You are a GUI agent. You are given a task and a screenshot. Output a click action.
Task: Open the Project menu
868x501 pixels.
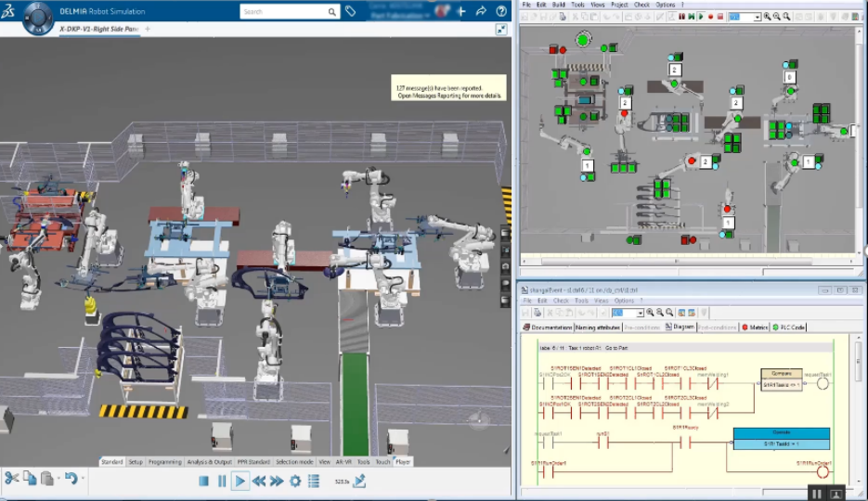coord(619,5)
